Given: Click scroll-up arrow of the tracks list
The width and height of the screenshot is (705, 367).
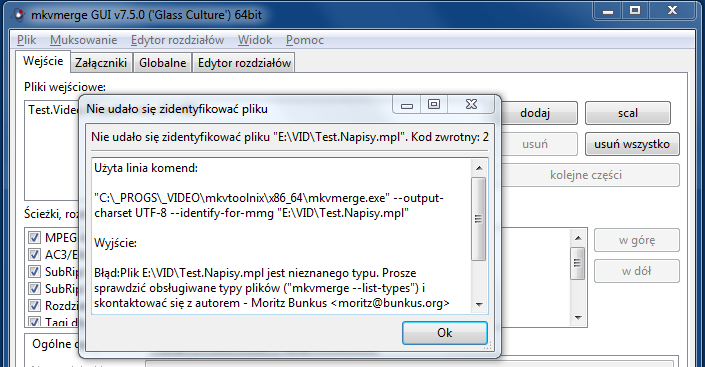Looking at the screenshot, I should pos(578,238).
